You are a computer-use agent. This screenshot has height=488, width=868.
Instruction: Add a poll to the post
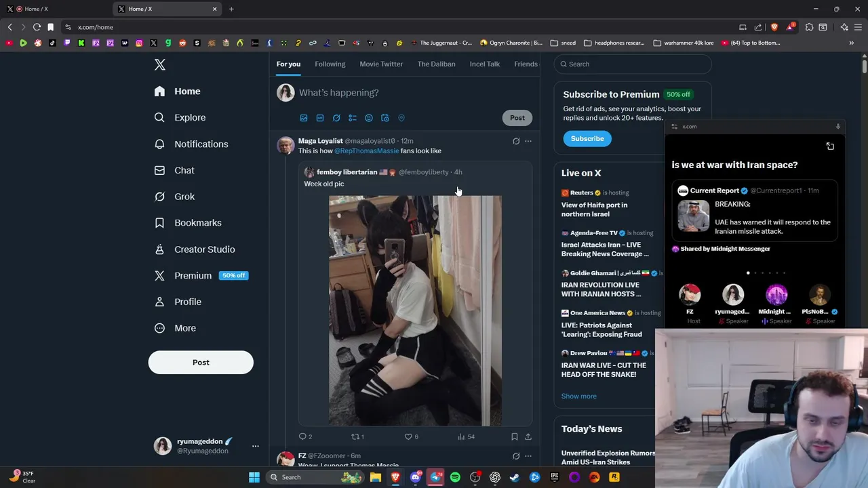pos(353,118)
